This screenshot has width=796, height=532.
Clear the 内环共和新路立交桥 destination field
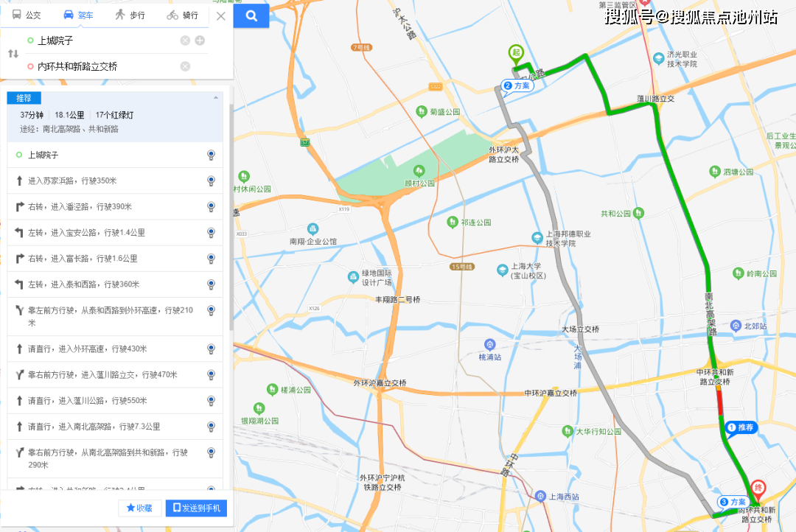(x=185, y=66)
